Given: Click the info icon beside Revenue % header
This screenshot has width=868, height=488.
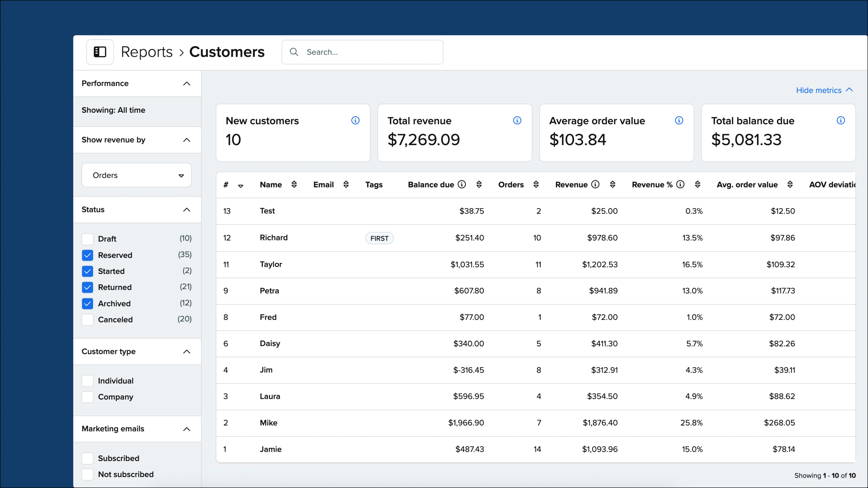Looking at the screenshot, I should pos(680,184).
